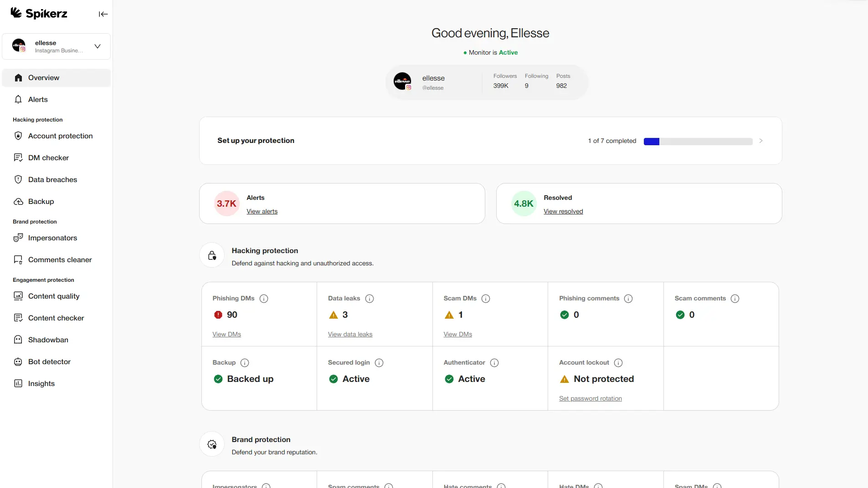Open the Insights icon

[x=18, y=383]
